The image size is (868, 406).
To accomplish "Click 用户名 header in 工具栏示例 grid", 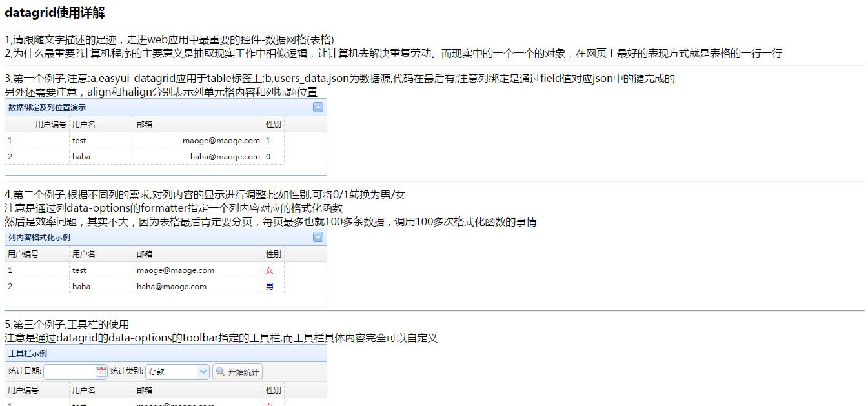I will 101,390.
